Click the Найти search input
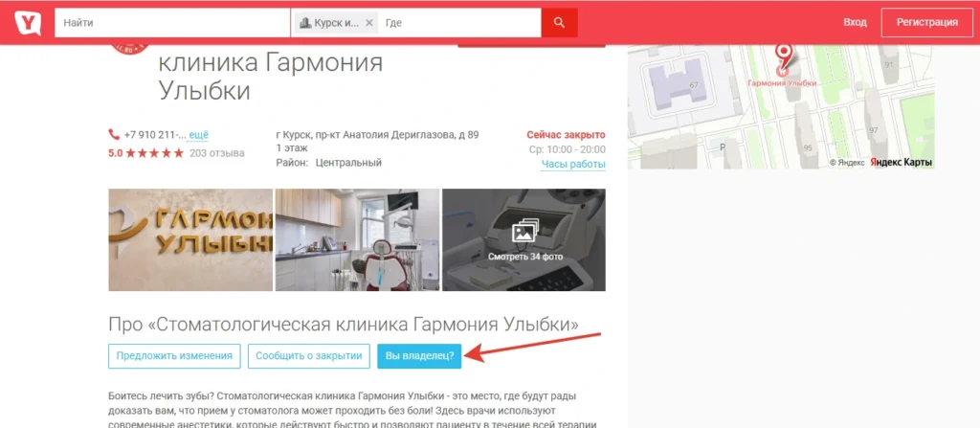The height and width of the screenshot is (428, 980). [x=172, y=23]
